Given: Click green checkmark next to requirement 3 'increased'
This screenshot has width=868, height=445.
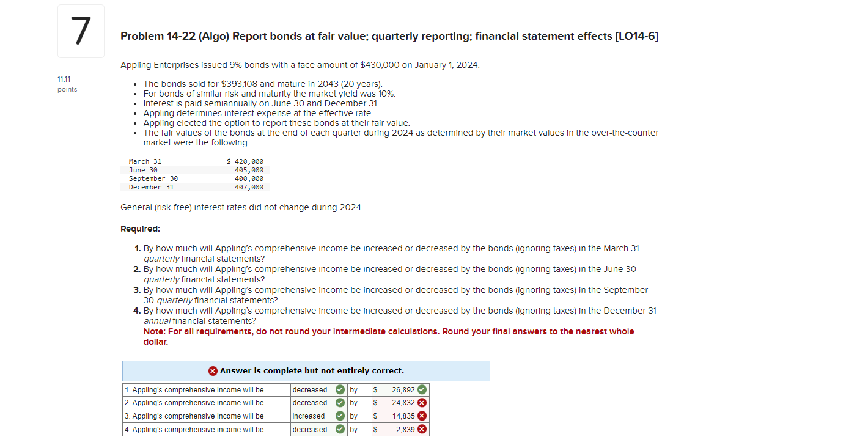Looking at the screenshot, I should click(x=341, y=416).
